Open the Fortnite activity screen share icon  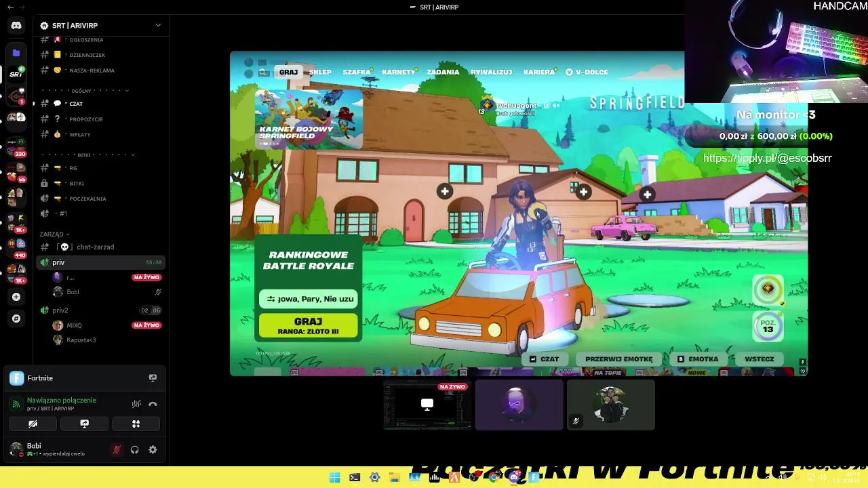[x=153, y=378]
